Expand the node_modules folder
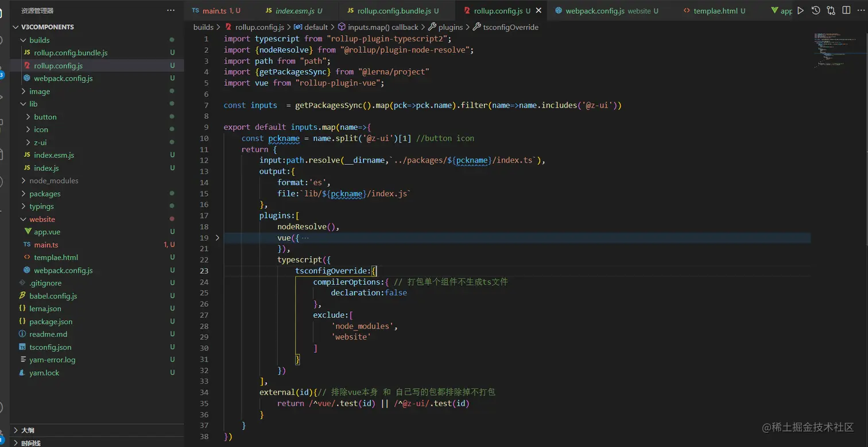The image size is (868, 447). (24, 180)
